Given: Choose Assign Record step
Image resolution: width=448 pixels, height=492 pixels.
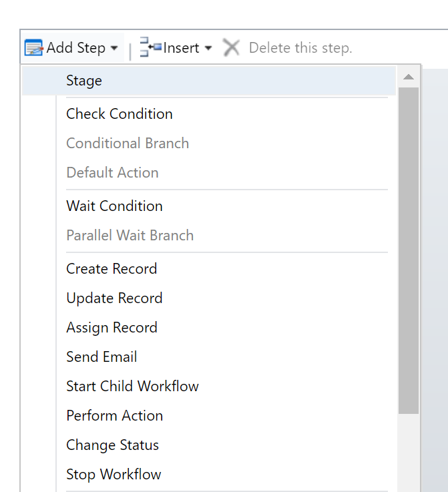Looking at the screenshot, I should pos(111,328).
